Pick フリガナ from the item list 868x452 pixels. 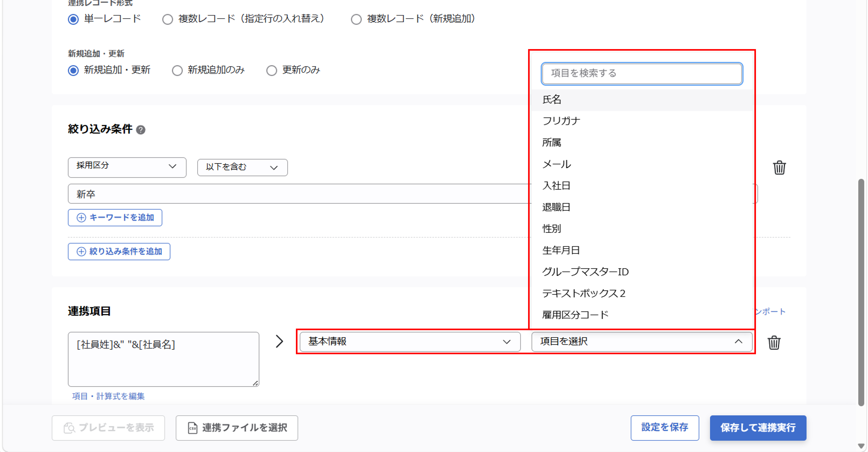click(x=642, y=121)
